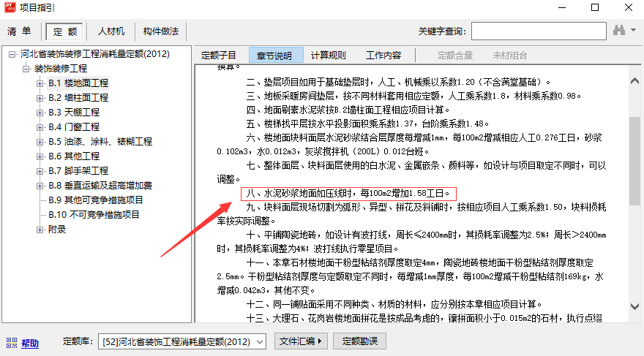644x356 pixels.
Task: Expand the B.3 天棚工程 node
Action: click(x=40, y=113)
